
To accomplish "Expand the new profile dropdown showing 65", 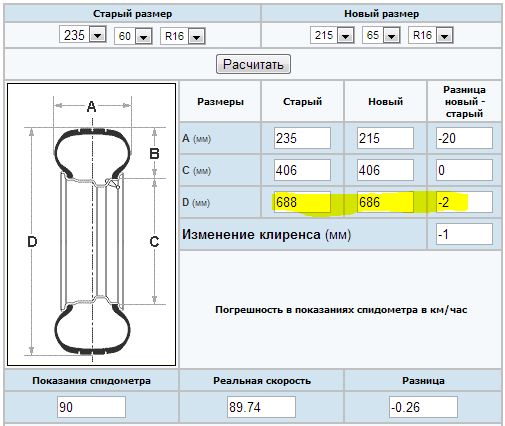I will (381, 35).
